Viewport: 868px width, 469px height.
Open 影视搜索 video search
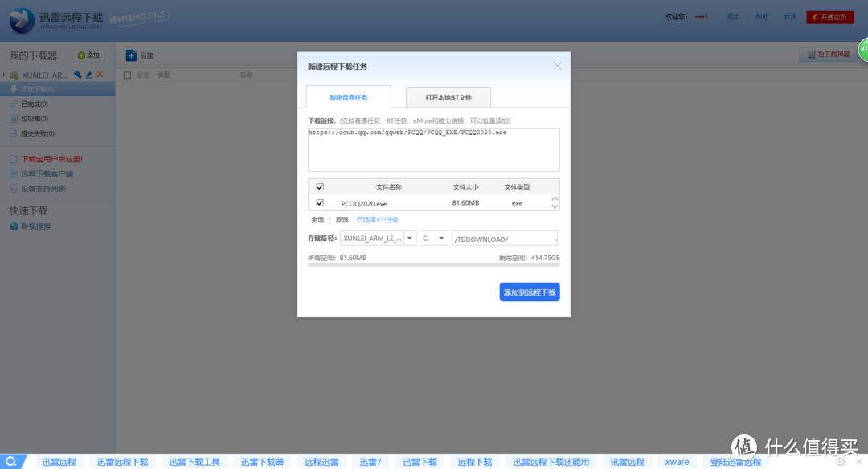(36, 226)
